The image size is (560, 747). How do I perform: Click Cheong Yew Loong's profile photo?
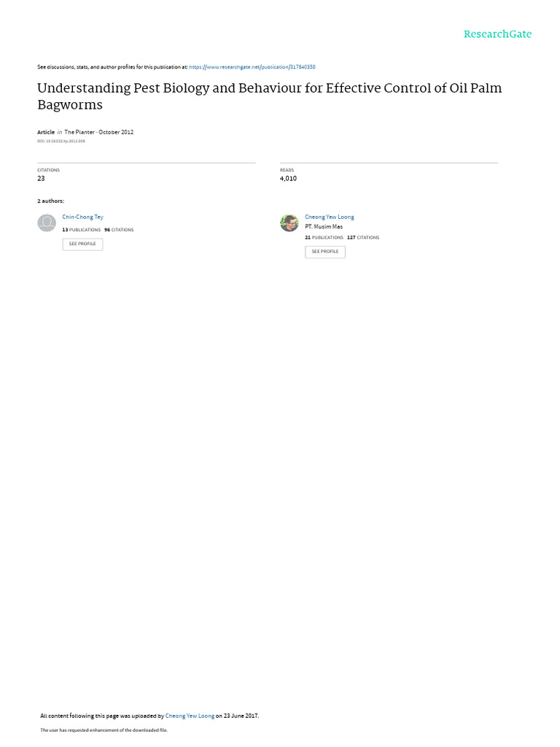coord(289,223)
